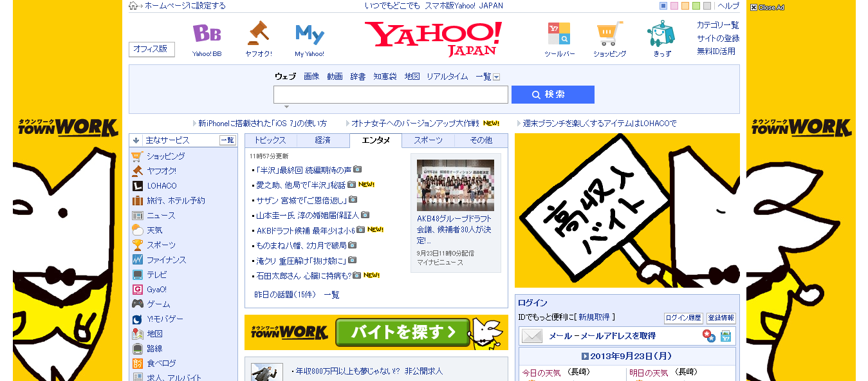Click the suitcase icon for 旅行、ホテル予約
This screenshot has height=381, width=868.
[x=137, y=201]
